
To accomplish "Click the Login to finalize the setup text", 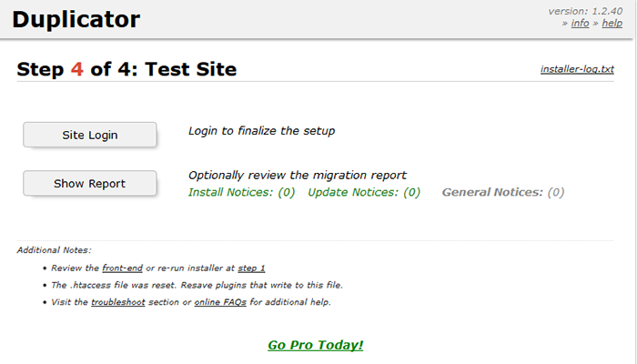I will point(262,131).
